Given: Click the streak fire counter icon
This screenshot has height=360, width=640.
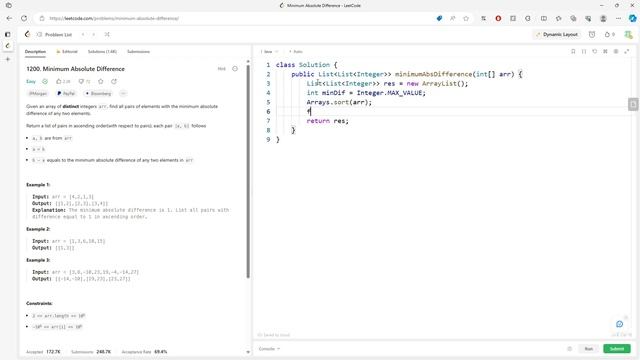Looking at the screenshot, I should click(x=610, y=35).
